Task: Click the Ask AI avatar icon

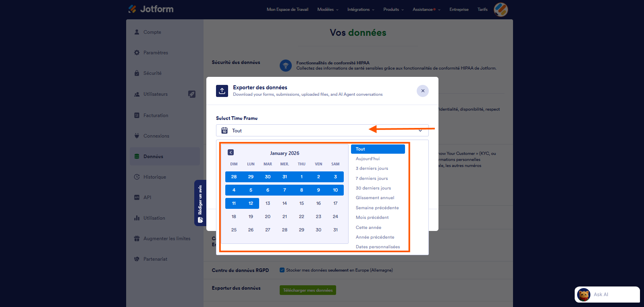Action: click(x=584, y=295)
